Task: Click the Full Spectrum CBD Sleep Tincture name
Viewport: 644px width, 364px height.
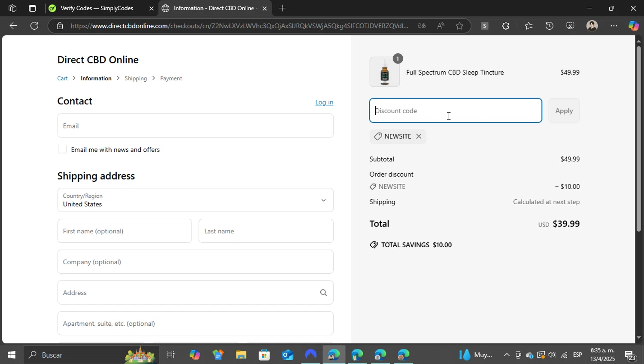Action: (x=455, y=72)
